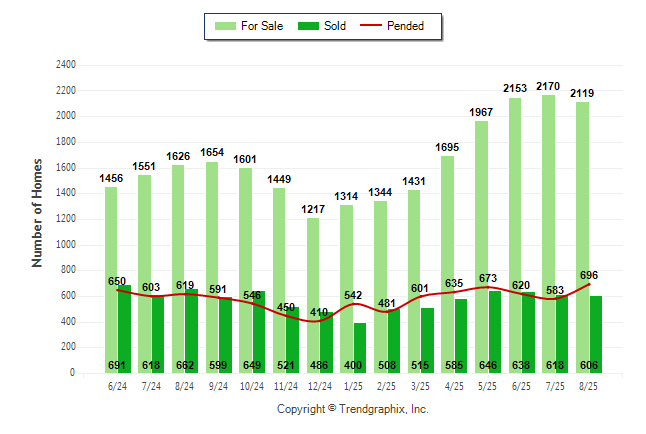This screenshot has width=646, height=434.
Task: Toggle the Pended series legend label
Action: point(419,26)
